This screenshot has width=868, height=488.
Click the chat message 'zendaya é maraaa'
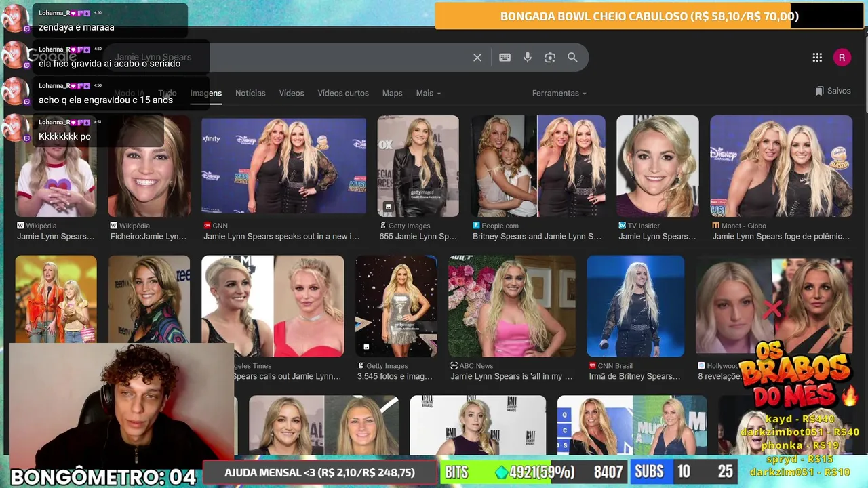point(77,27)
